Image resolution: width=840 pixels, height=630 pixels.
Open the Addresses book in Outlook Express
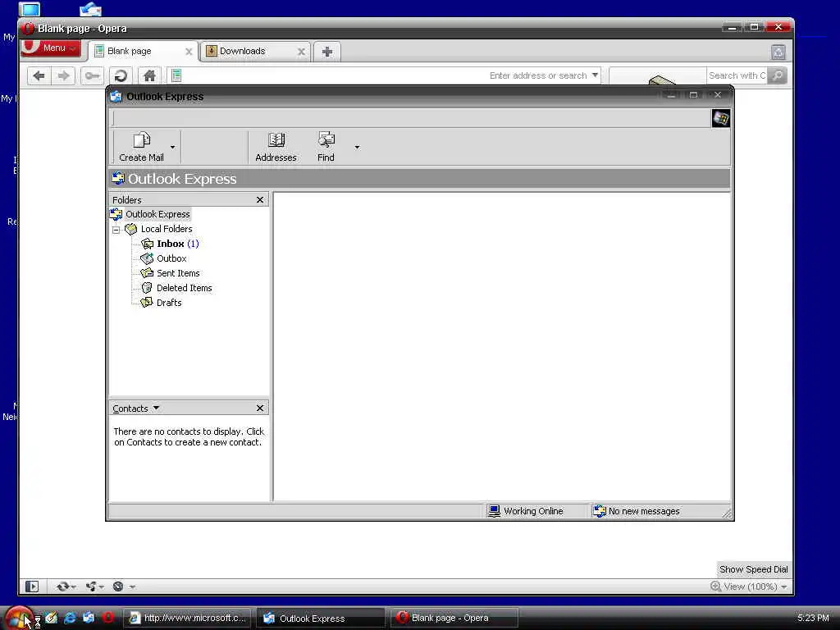276,146
